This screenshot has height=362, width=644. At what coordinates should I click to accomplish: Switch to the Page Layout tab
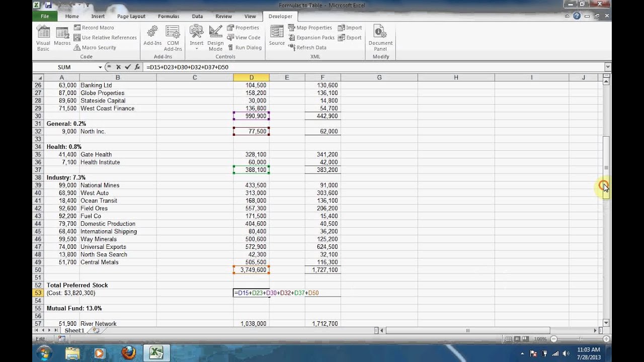click(x=131, y=16)
